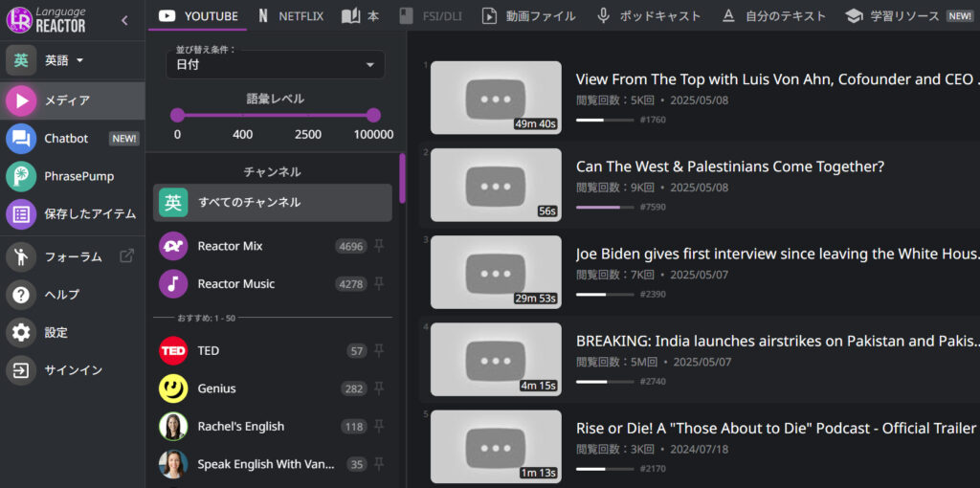The image size is (980, 488).
Task: Click the forum person icon
Action: 21,256
